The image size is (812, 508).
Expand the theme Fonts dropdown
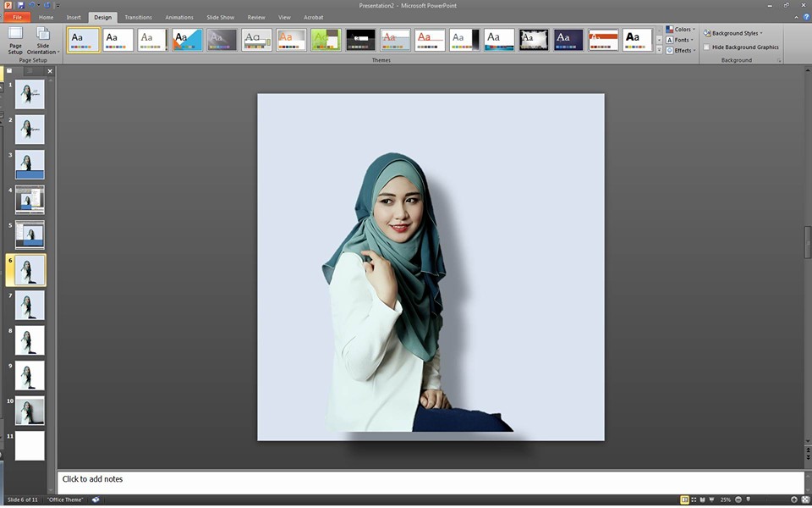[x=681, y=40]
